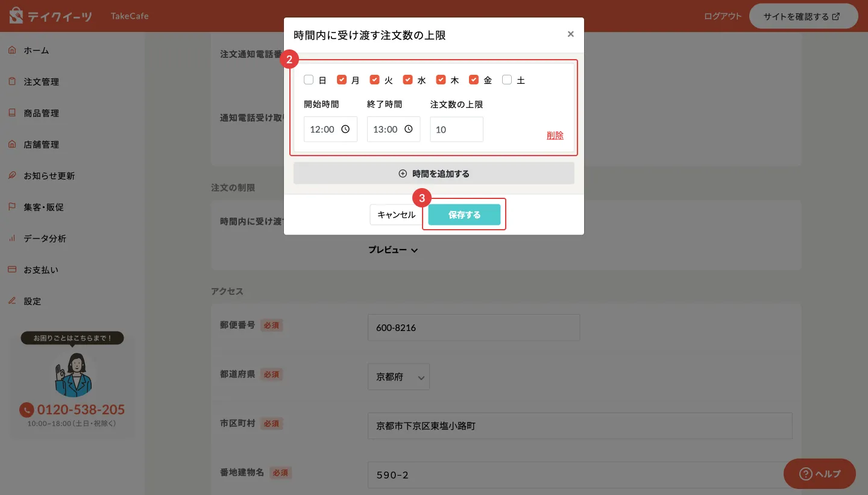The image size is (868, 495).
Task: Expand the プレビュー preview section
Action: point(393,250)
